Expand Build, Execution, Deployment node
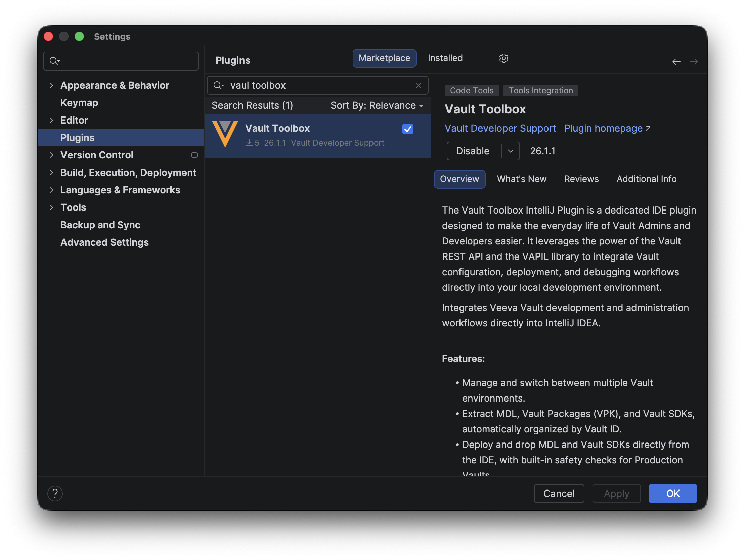Image resolution: width=745 pixels, height=560 pixels. pos(51,173)
